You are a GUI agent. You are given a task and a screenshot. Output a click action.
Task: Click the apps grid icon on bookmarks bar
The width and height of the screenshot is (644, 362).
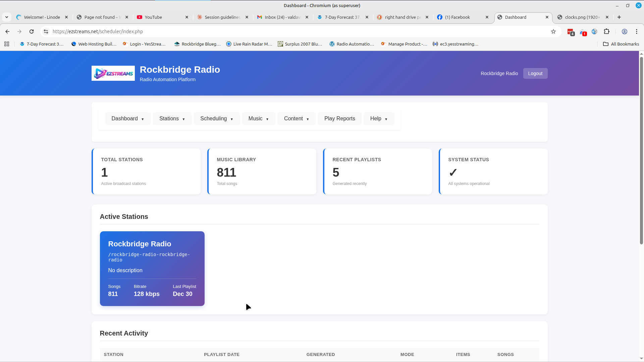[x=6, y=44]
